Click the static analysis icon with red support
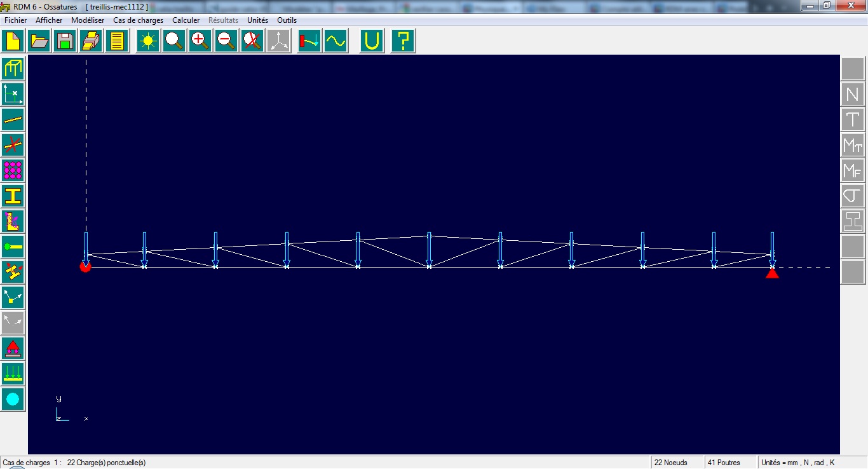 (309, 41)
